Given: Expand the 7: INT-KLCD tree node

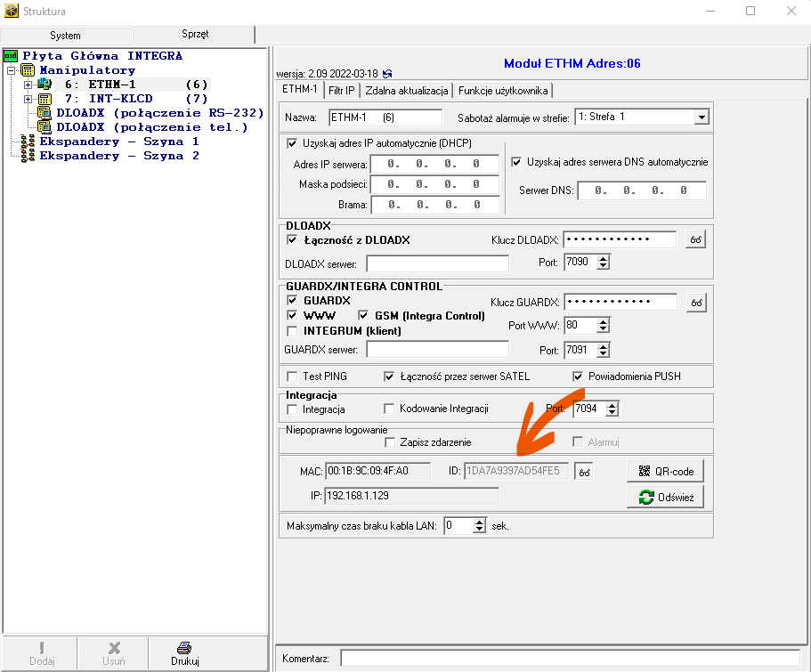Looking at the screenshot, I should point(28,99).
